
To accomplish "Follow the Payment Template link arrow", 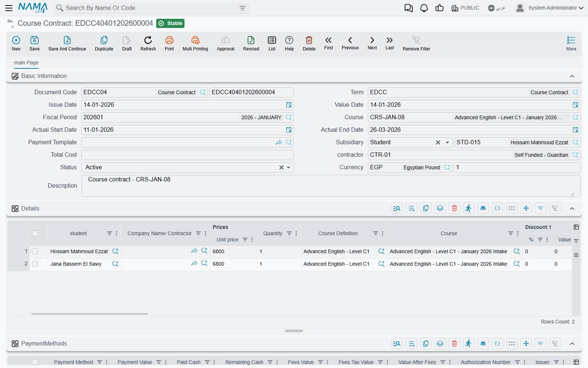I will (x=279, y=142).
